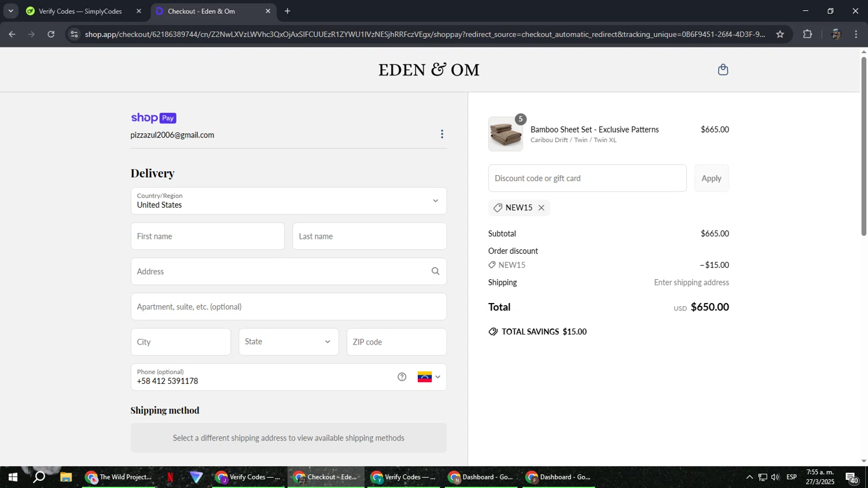Screen dimensions: 868x488
Task: Click the Discount code or gift card field
Action: click(587, 178)
